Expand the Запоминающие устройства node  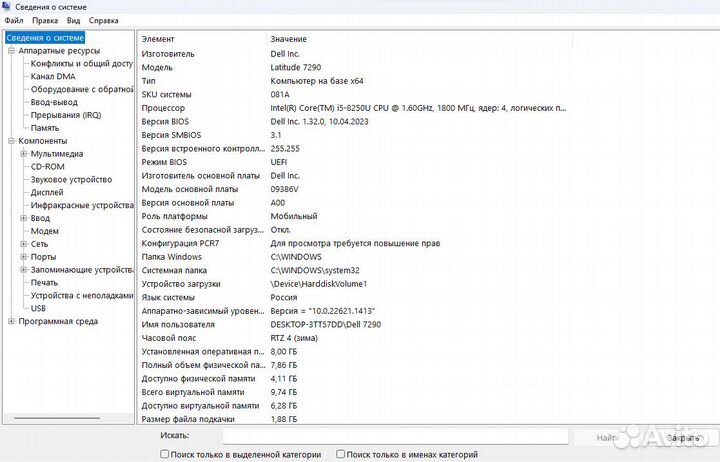(23, 269)
